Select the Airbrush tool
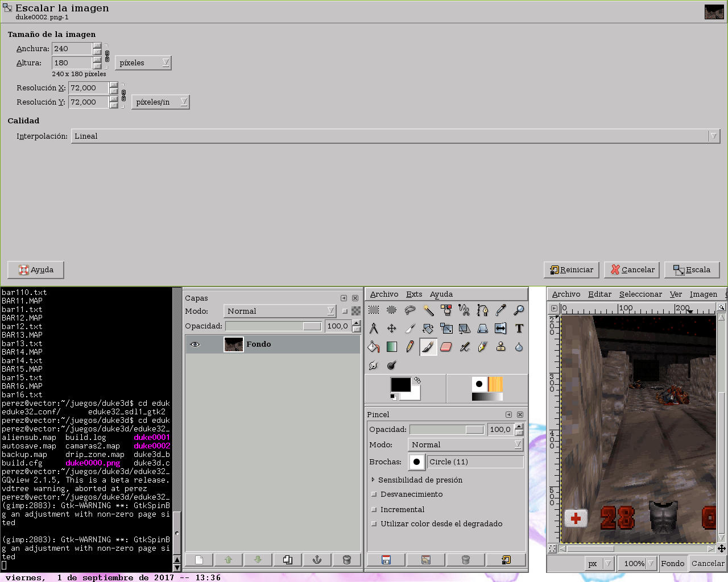Viewport: 728px width, 582px height. 465,347
